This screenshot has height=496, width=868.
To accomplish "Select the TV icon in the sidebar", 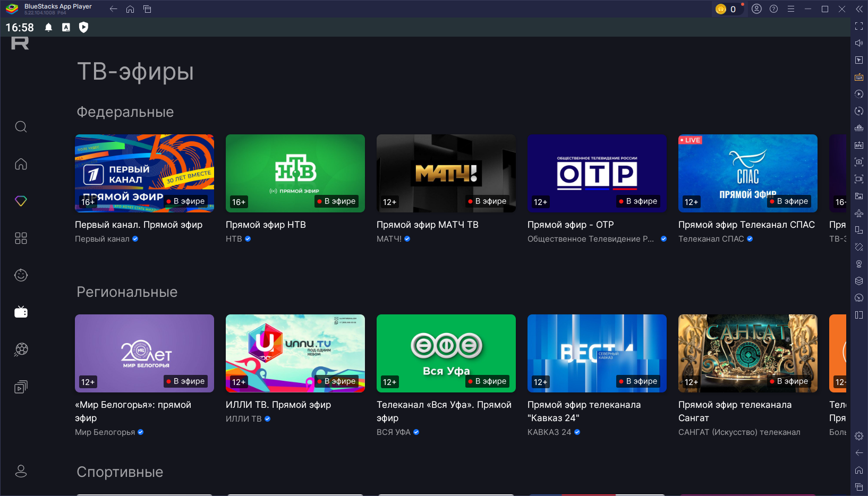I will point(21,312).
